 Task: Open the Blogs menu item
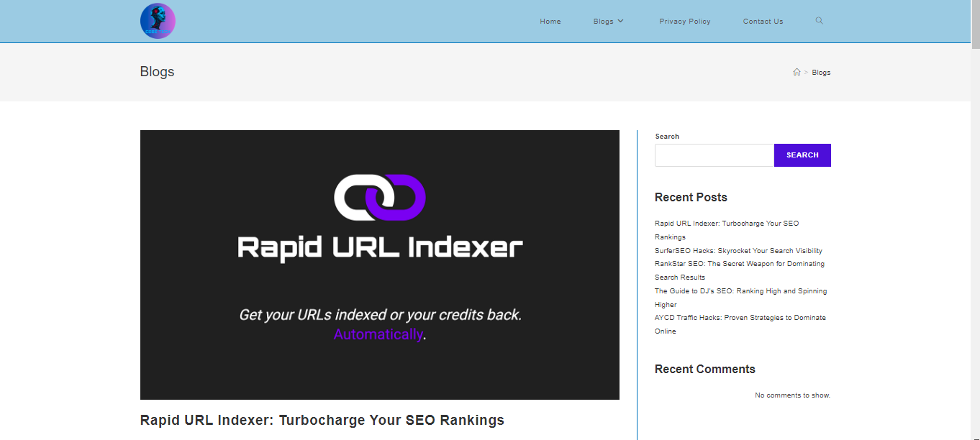click(603, 22)
